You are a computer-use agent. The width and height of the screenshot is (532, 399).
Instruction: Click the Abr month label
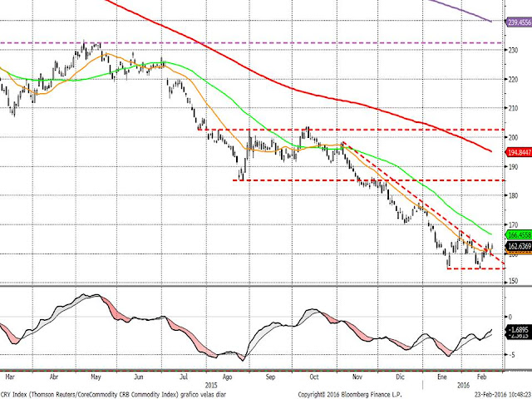(54, 377)
